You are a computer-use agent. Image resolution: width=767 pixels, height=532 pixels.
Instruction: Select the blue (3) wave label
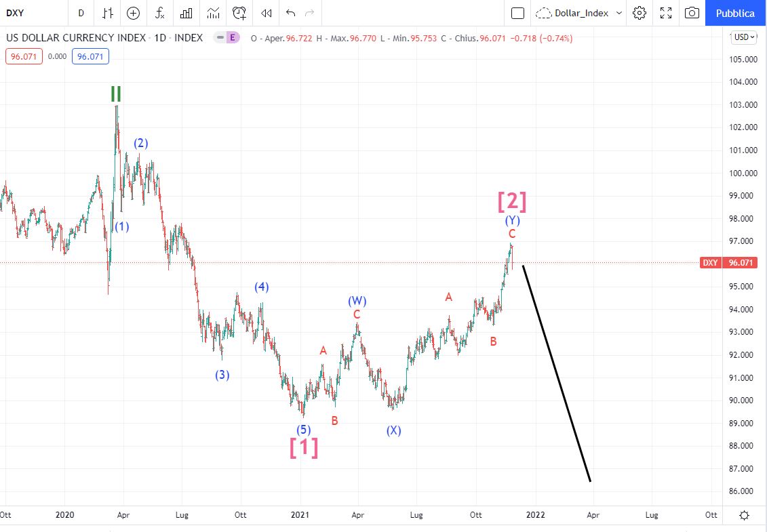click(222, 375)
